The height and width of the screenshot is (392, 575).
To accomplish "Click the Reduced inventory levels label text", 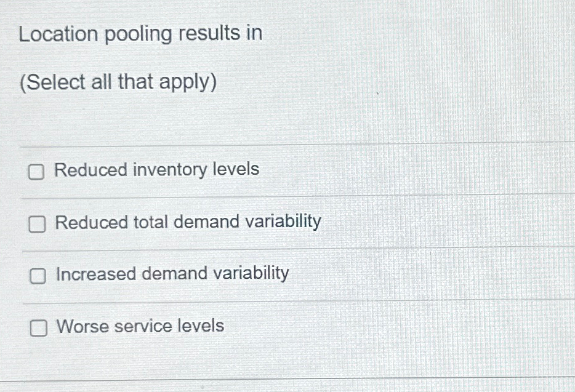I will [x=156, y=170].
